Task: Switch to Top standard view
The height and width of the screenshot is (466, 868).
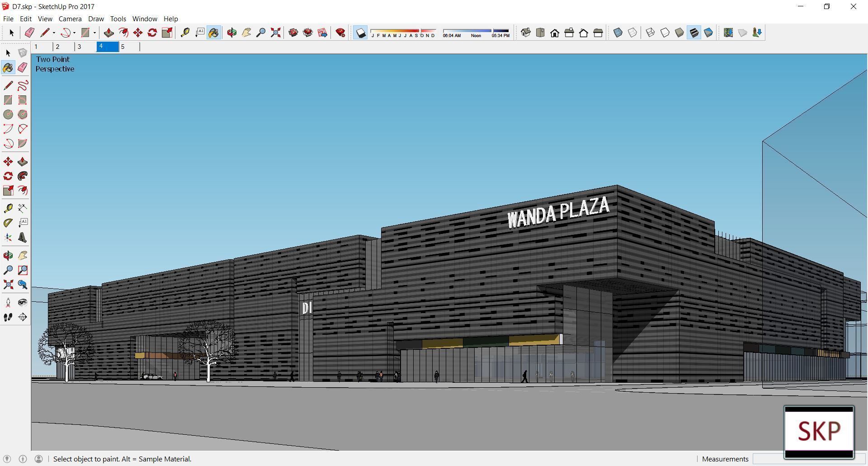Action: click(540, 33)
